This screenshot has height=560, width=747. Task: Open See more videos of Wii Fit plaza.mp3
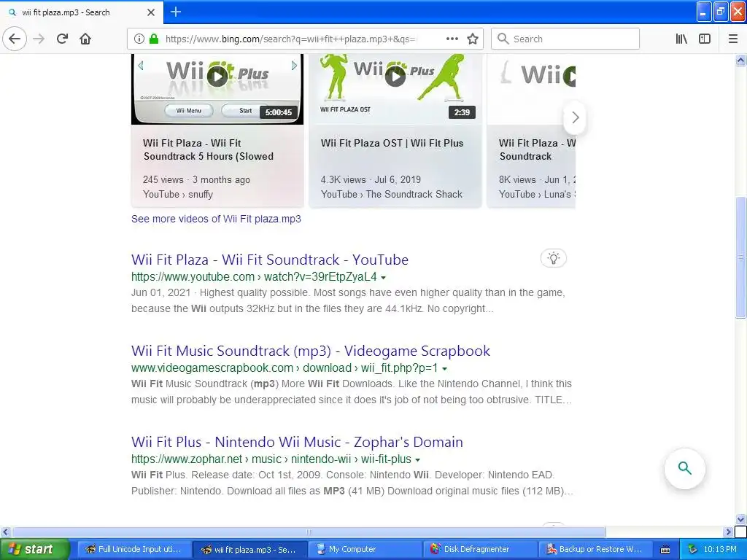216,219
